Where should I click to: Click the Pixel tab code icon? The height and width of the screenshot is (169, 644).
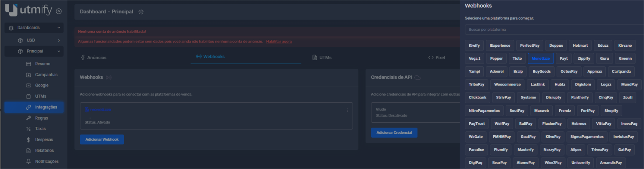coord(431,57)
